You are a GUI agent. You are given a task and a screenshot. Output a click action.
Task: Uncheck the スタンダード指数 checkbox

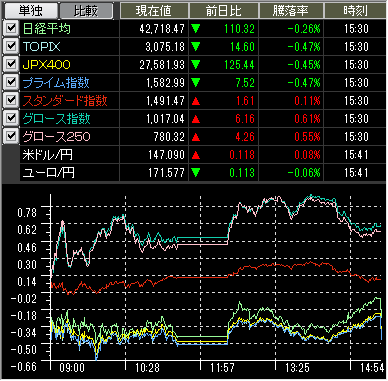[x=11, y=100]
